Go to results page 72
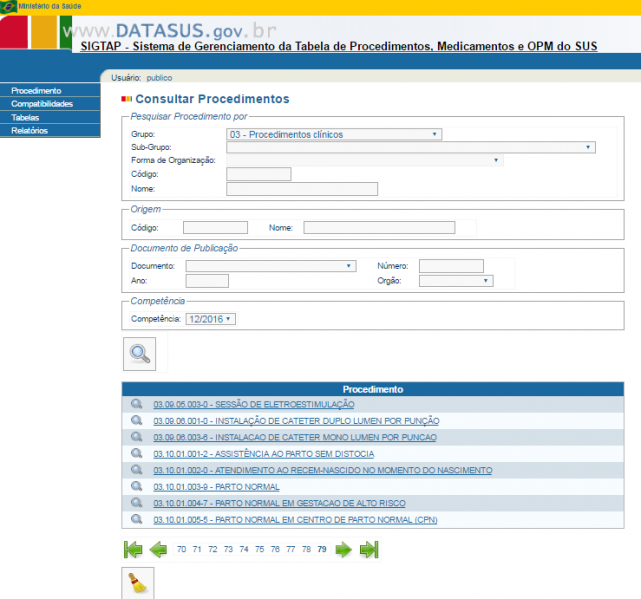Viewport: 641px width, 599px height. tap(213, 549)
